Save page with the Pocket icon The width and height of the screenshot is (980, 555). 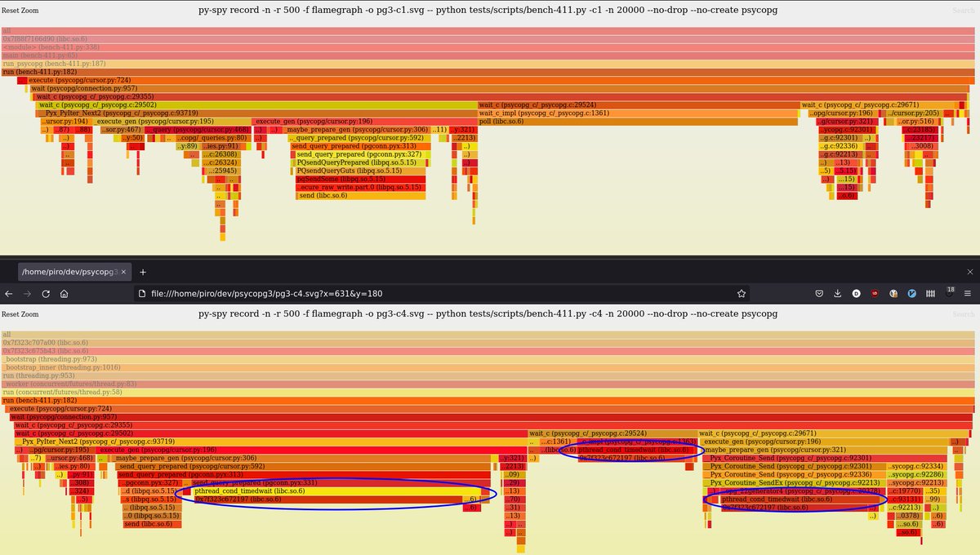[821, 293]
